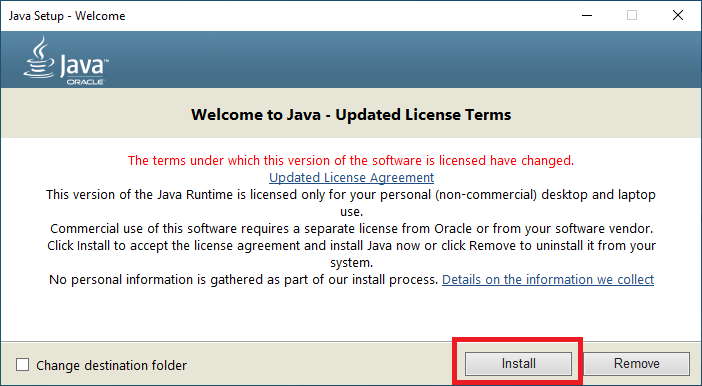702x386 pixels.
Task: Click the red license terms changed notice
Action: (x=351, y=160)
